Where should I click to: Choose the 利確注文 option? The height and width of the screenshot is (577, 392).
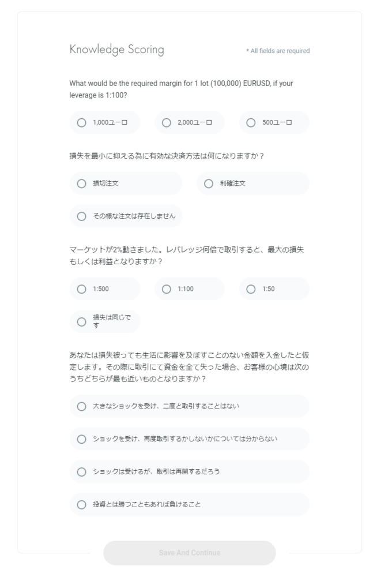(253, 183)
